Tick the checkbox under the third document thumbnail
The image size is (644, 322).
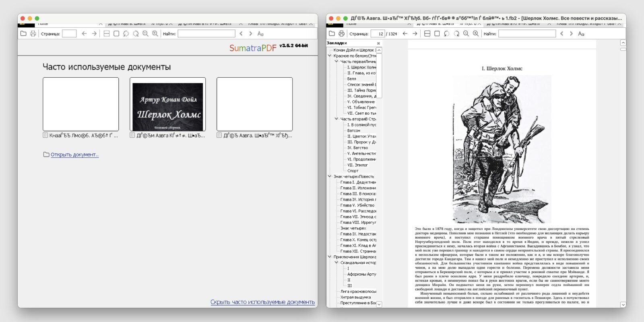pos(219,136)
